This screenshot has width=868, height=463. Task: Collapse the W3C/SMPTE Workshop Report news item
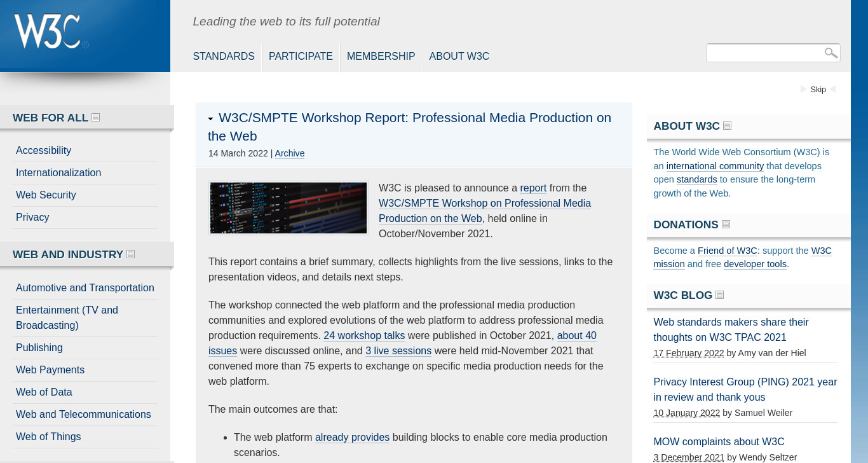(210, 119)
